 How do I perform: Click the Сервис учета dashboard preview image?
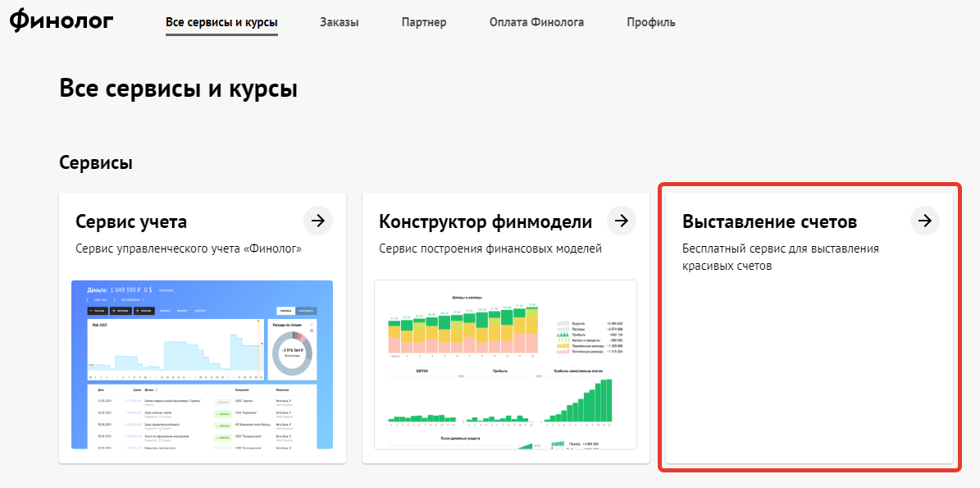point(202,364)
